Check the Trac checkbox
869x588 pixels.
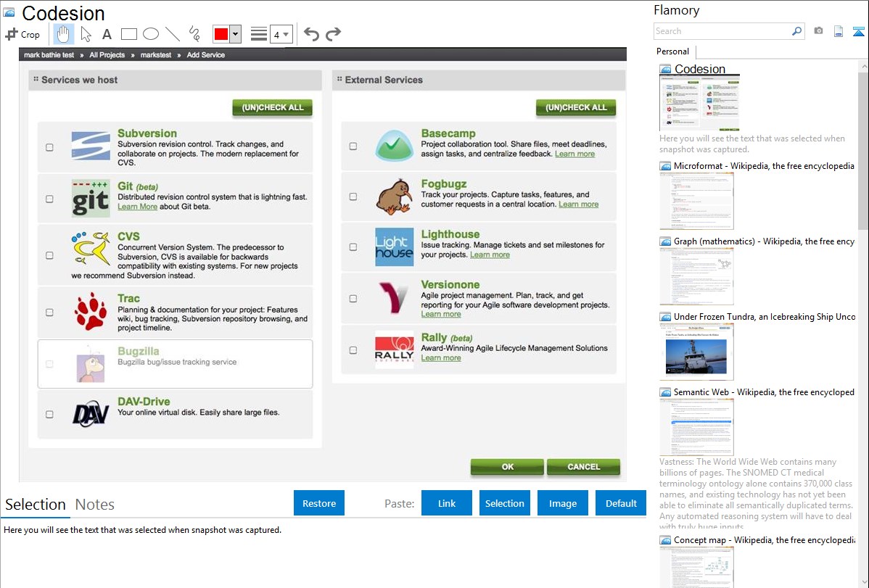(x=49, y=312)
